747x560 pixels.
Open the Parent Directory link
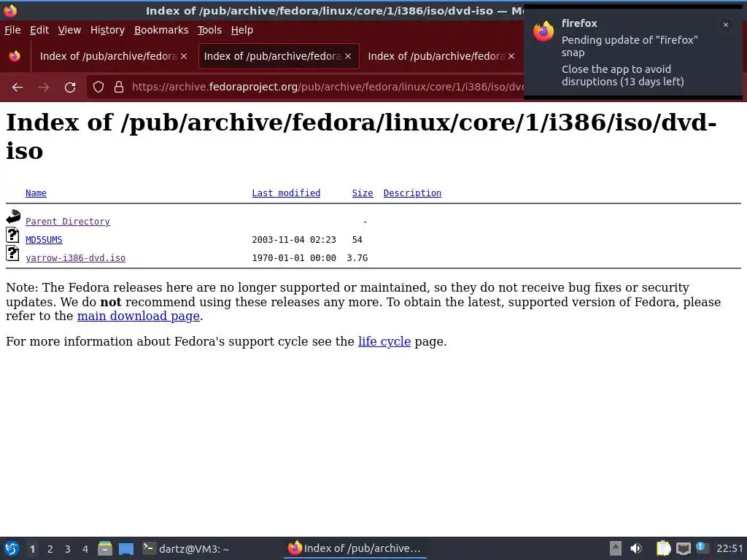point(68,222)
